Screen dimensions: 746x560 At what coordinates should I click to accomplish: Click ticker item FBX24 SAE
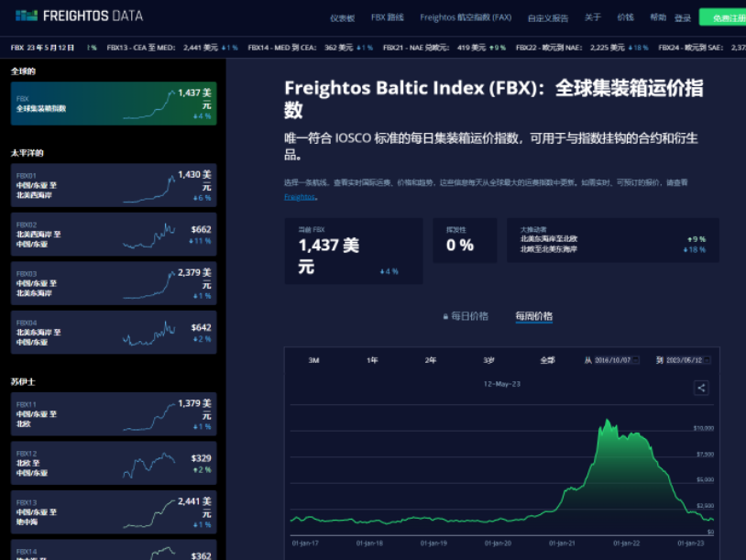(702, 48)
